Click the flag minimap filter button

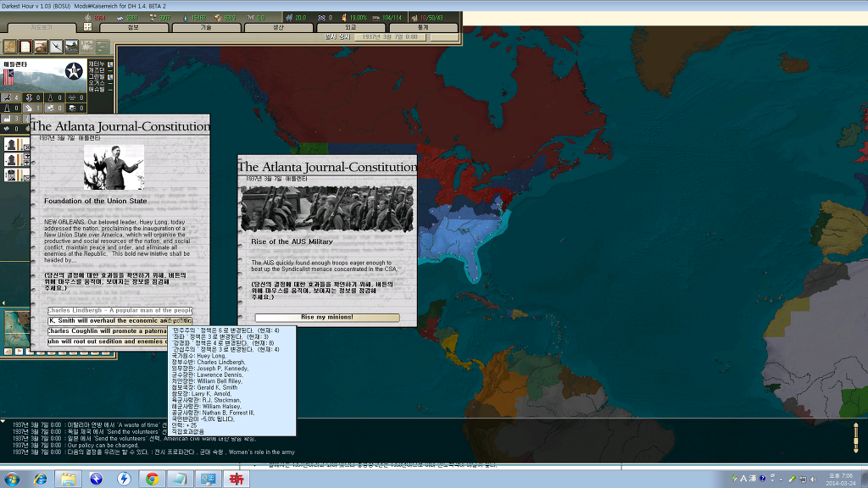pyautogui.click(x=19, y=352)
